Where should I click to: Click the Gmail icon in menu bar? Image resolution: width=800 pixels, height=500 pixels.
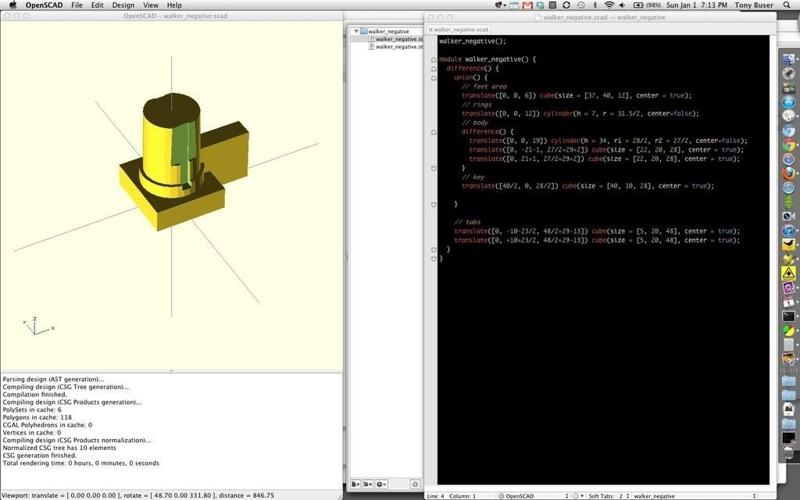[x=528, y=5]
